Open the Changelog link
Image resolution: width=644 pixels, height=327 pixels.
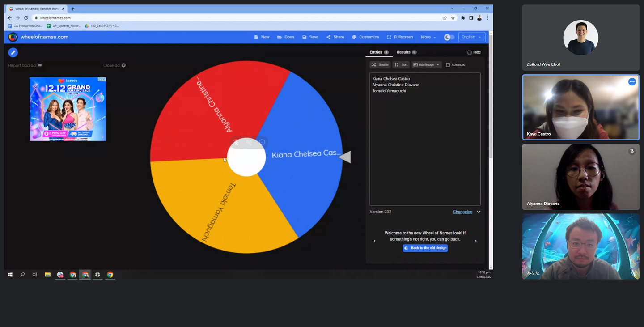click(x=462, y=212)
